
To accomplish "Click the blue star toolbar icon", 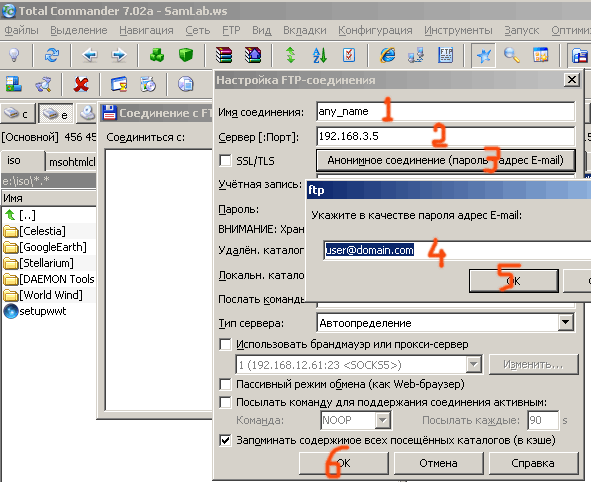I will [484, 56].
